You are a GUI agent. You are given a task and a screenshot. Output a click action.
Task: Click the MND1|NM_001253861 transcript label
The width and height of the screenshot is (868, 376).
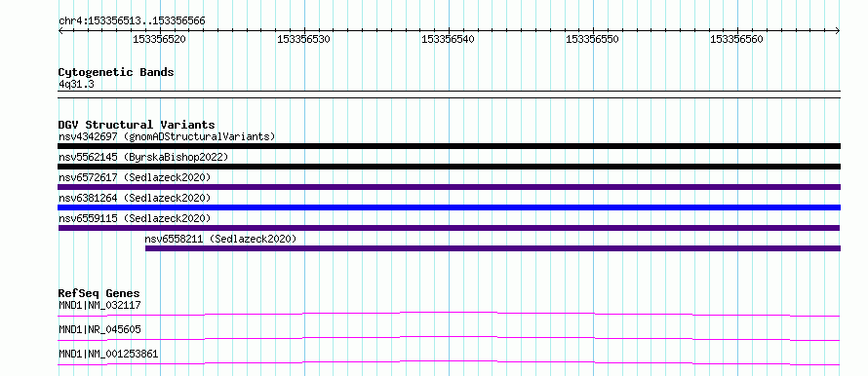point(108,354)
